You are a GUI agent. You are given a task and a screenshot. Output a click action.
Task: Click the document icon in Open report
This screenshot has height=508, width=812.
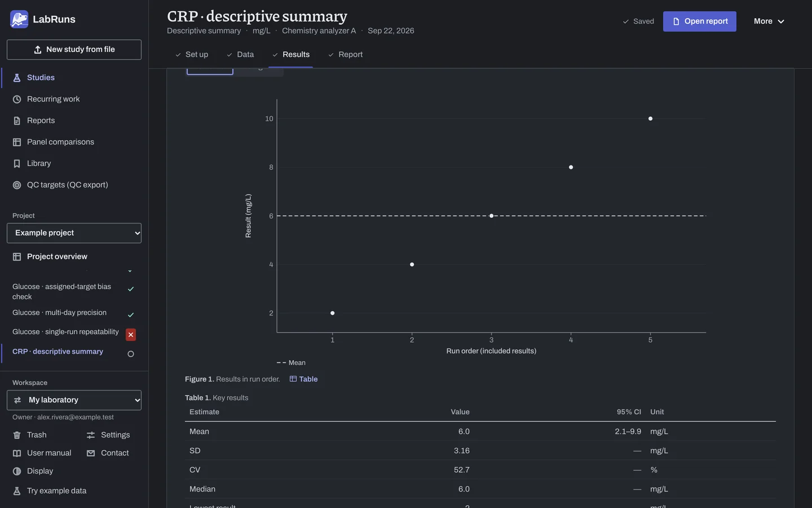point(676,21)
